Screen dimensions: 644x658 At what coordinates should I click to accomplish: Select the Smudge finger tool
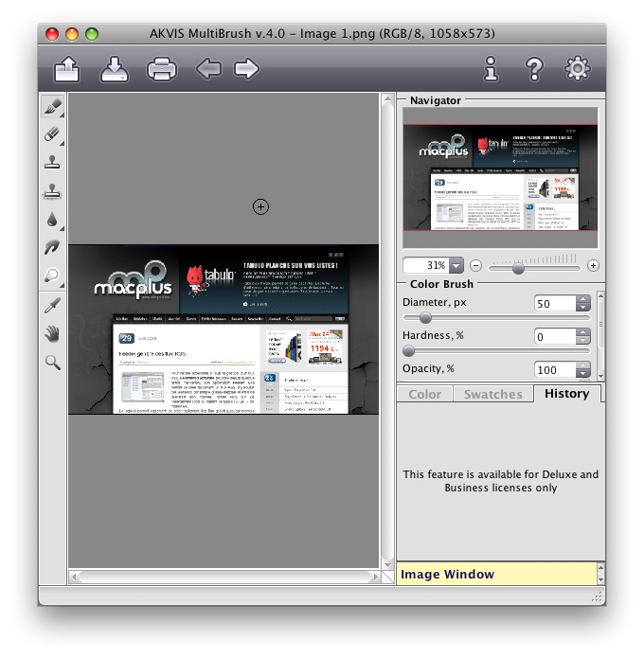52,248
